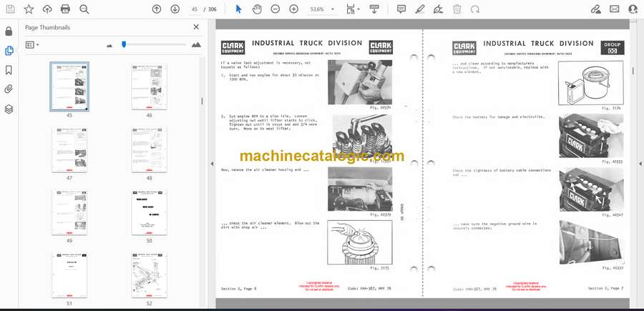
Task: Select the page 51 thumbnail
Action: 69,275
